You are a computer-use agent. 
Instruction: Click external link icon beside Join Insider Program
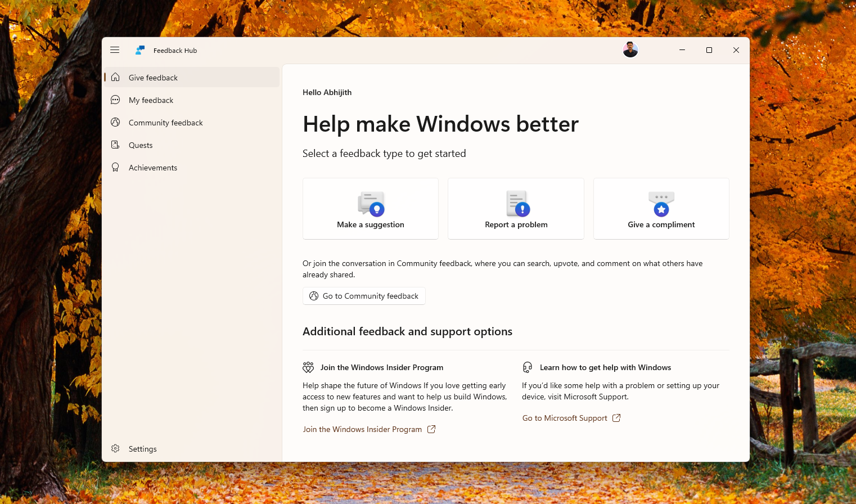pos(431,429)
